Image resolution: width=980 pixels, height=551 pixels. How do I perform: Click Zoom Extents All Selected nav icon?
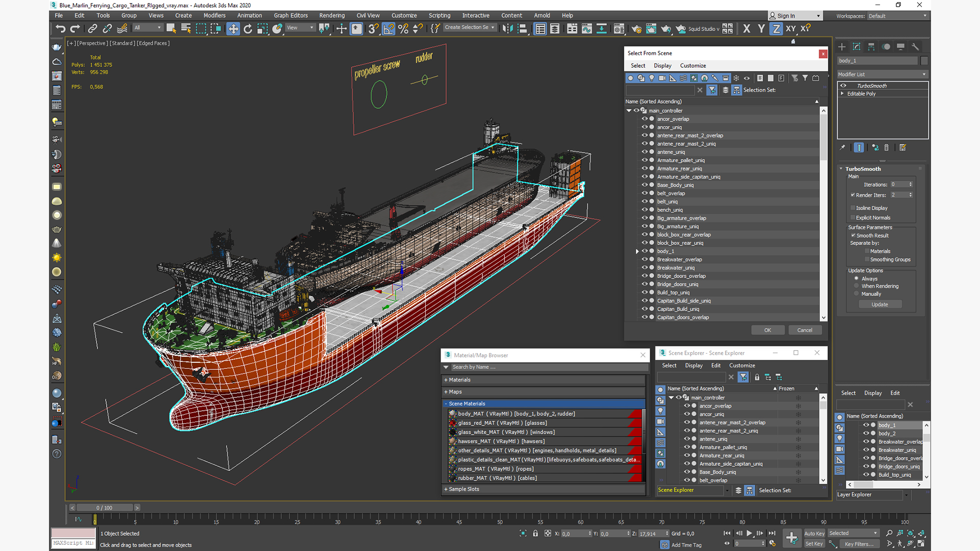(x=922, y=533)
